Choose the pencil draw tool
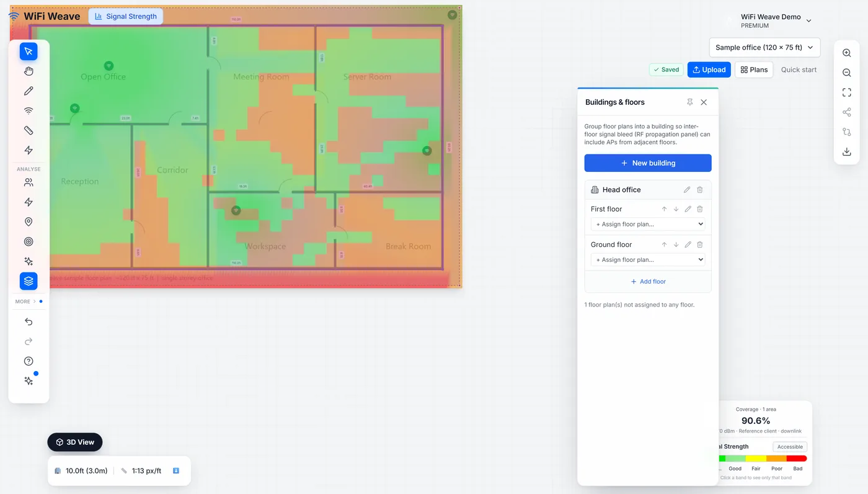The width and height of the screenshot is (868, 494). [x=29, y=91]
